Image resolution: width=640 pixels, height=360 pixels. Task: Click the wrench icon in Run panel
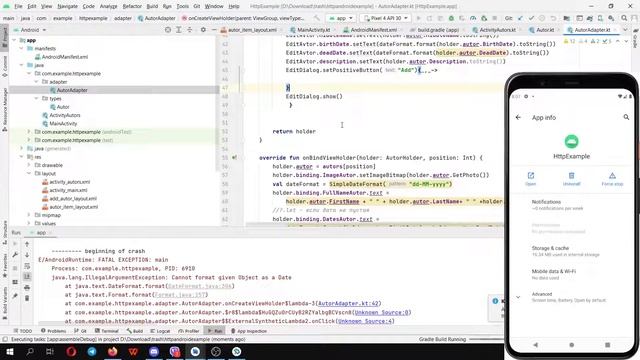(15, 255)
